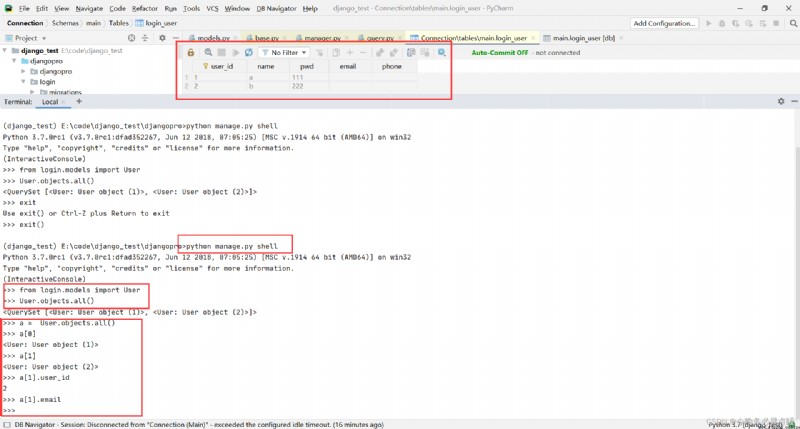Viewport: 800px width, 429px height.
Task: Open the Refactor menu
Action: tap(145, 9)
